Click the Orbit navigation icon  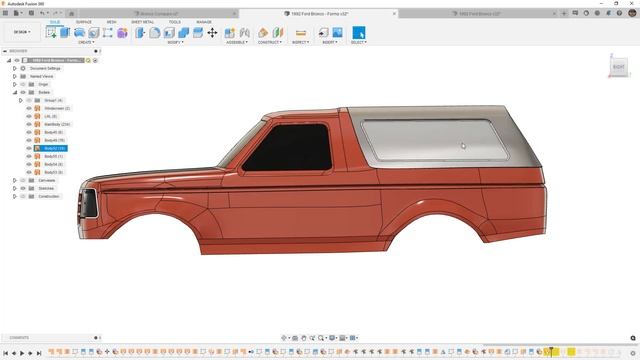pyautogui.click(x=284, y=338)
